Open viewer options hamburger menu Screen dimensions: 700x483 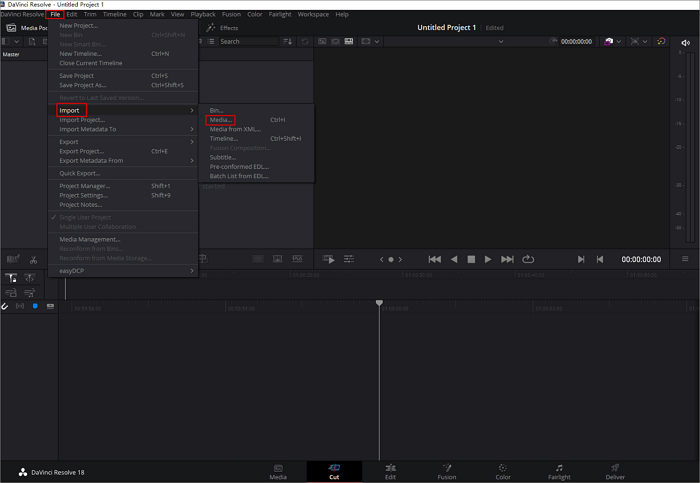[685, 259]
